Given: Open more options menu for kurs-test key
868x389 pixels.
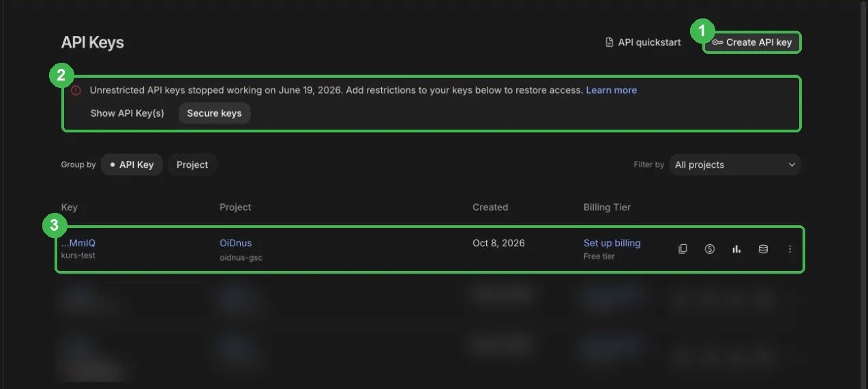Looking at the screenshot, I should (790, 249).
